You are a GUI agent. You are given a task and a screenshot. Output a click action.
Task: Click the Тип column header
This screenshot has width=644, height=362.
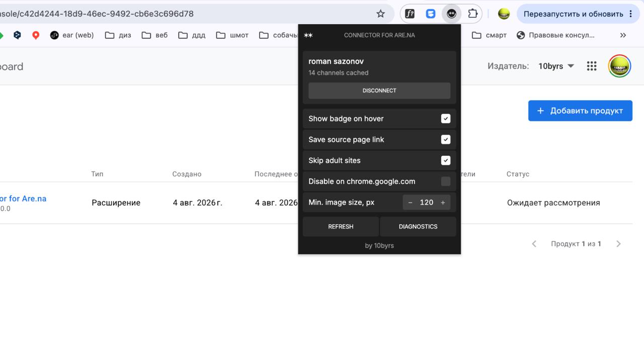pyautogui.click(x=97, y=174)
